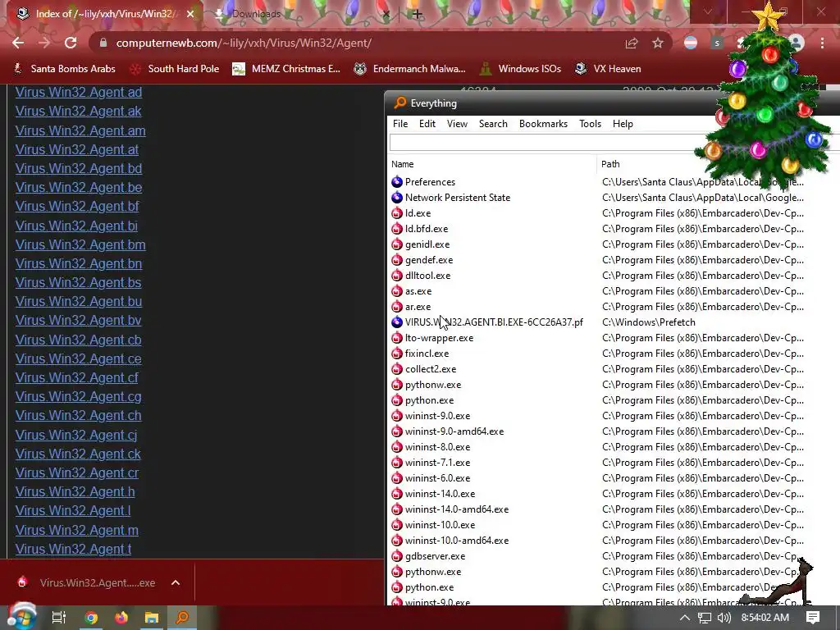
Task: Reload the page with the refresh icon
Action: pos(71,43)
